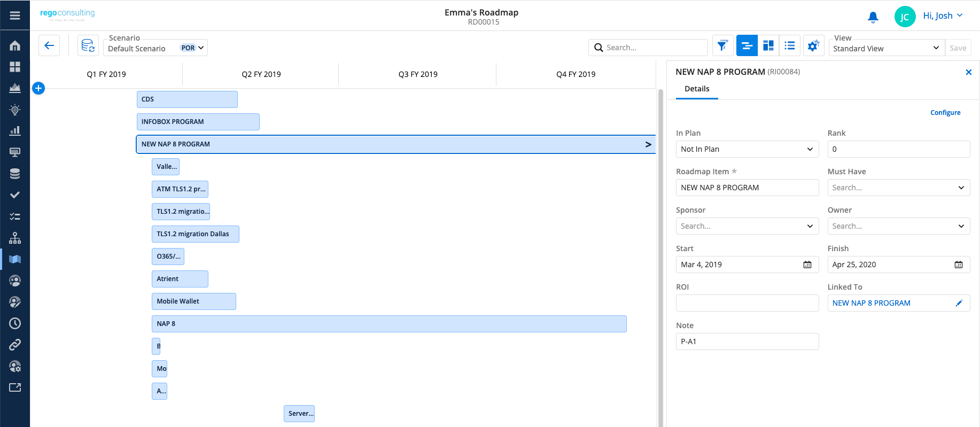Open the lightbulb Ideas sidebar icon

pyautogui.click(x=15, y=110)
